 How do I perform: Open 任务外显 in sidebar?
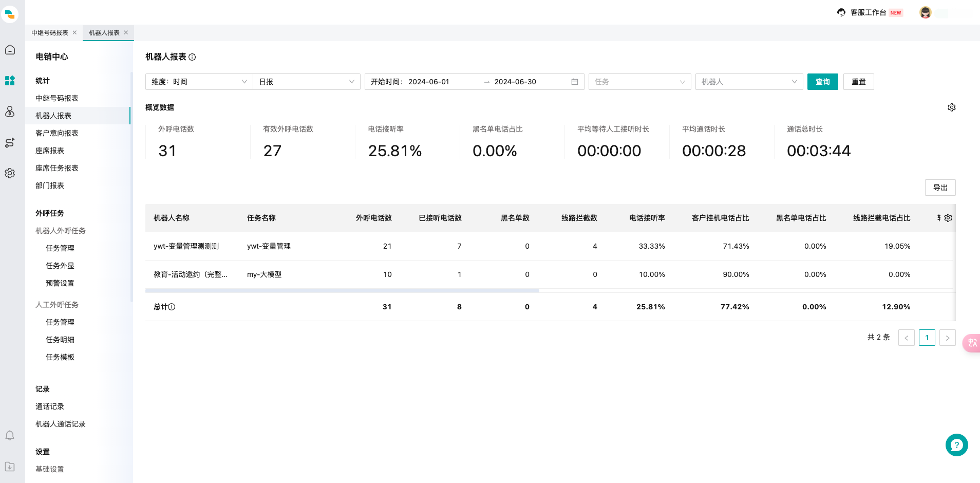[x=60, y=266]
